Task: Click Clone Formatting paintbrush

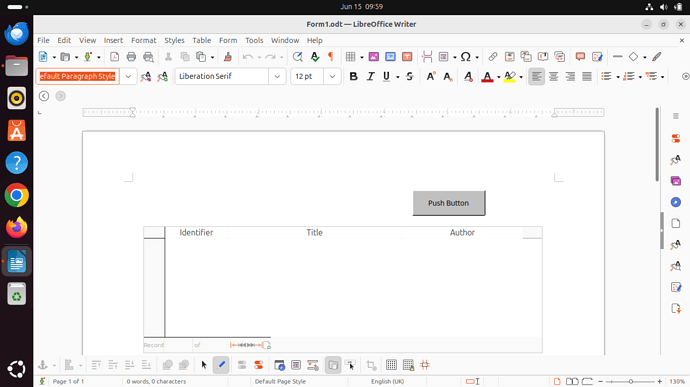Action: (x=228, y=57)
